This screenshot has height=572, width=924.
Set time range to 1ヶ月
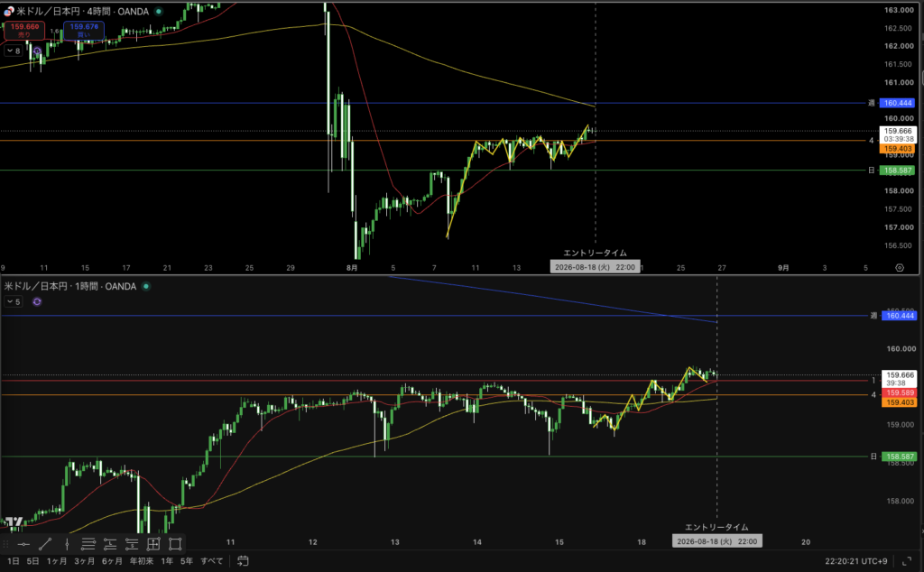coord(57,561)
